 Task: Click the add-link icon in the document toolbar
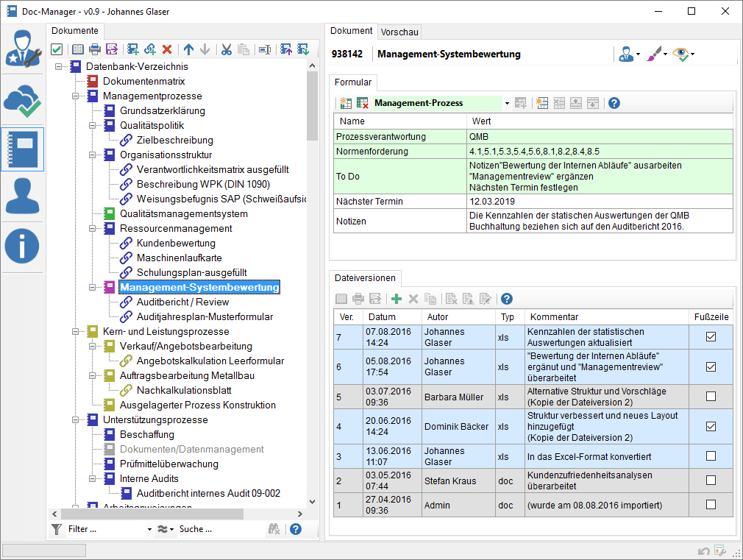click(x=149, y=49)
